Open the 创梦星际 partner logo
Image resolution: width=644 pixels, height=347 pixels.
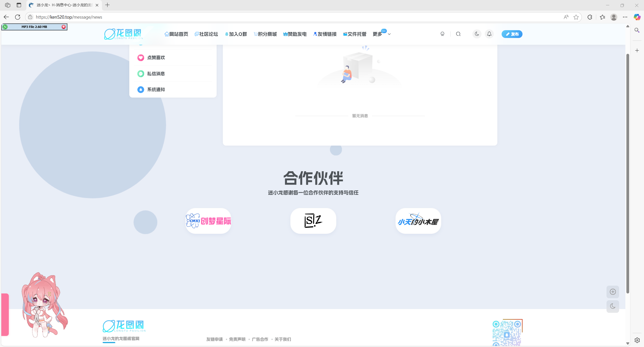click(x=208, y=221)
